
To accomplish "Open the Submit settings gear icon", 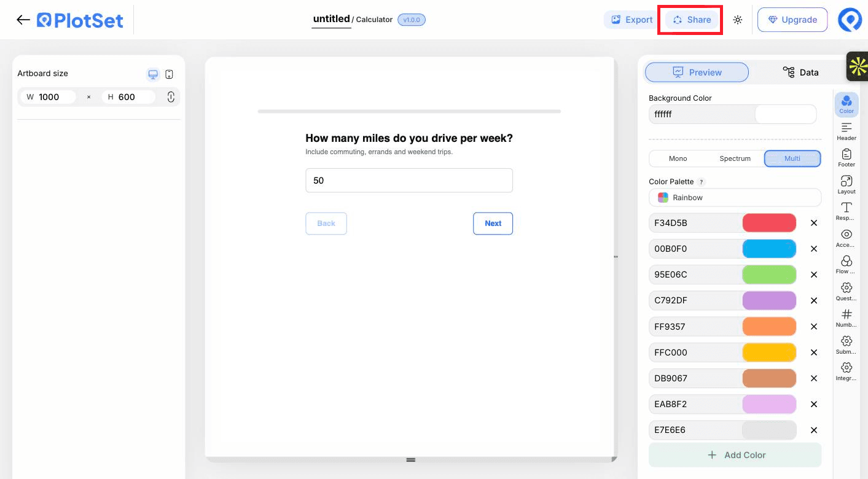I will [x=846, y=345].
